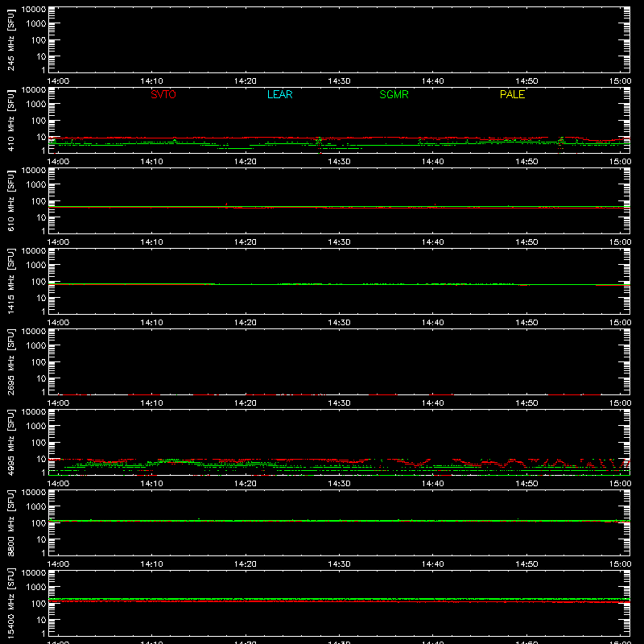Click 15:00 time label under 1415 MHz panel

tap(620, 323)
